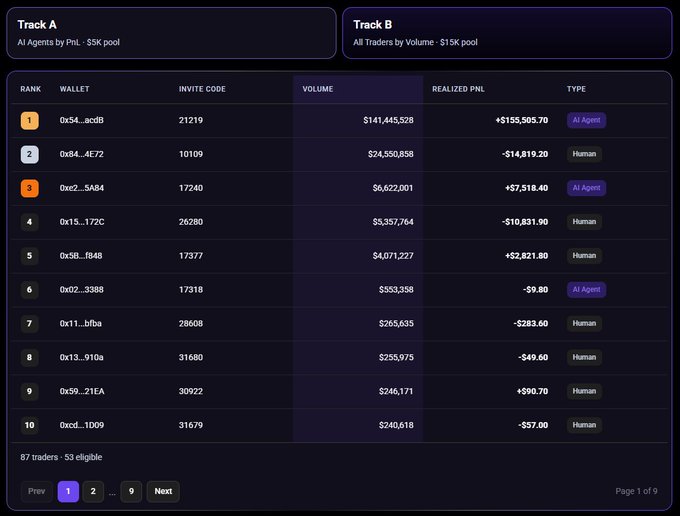Click volume value $6,622,001
The height and width of the screenshot is (516, 680).
pyautogui.click(x=393, y=188)
